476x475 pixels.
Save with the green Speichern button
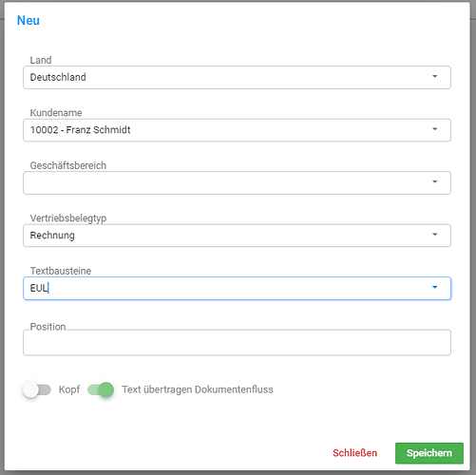(429, 453)
